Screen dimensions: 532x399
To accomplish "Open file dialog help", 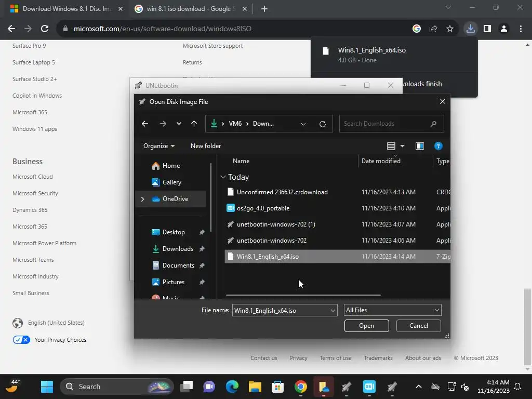I will 438,146.
